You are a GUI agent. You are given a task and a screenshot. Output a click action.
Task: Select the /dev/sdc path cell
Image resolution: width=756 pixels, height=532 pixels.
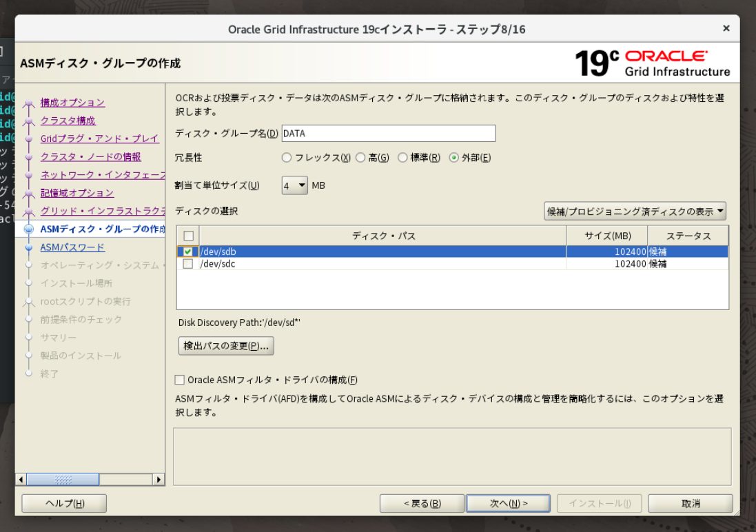(x=382, y=264)
